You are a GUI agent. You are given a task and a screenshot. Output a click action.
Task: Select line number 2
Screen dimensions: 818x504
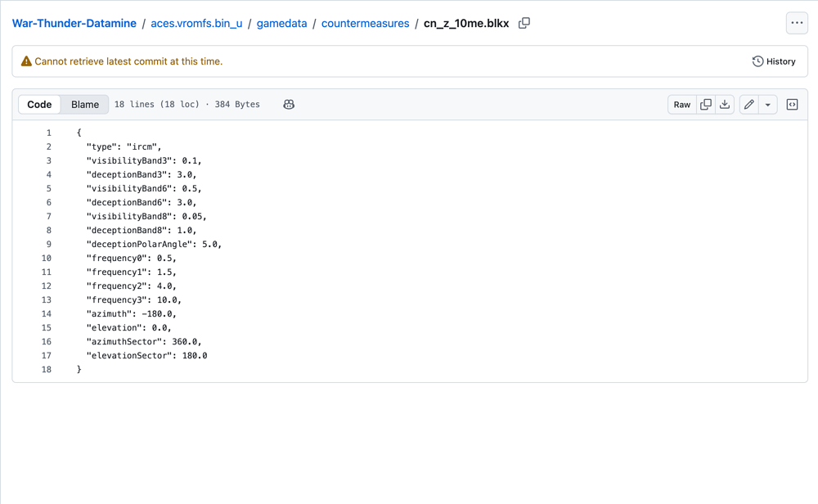pos(48,146)
